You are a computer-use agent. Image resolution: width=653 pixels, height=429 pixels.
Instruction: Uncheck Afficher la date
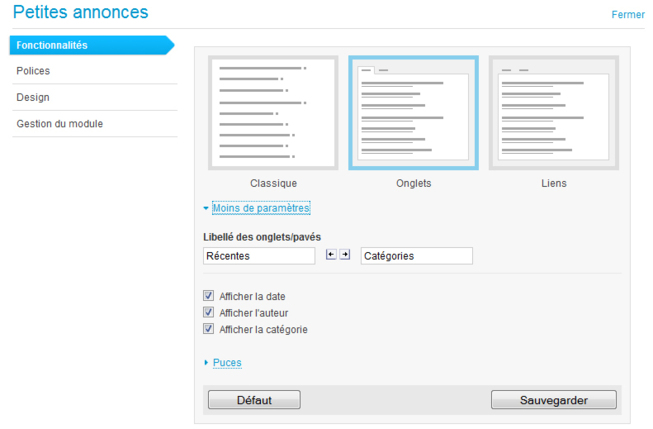point(209,296)
